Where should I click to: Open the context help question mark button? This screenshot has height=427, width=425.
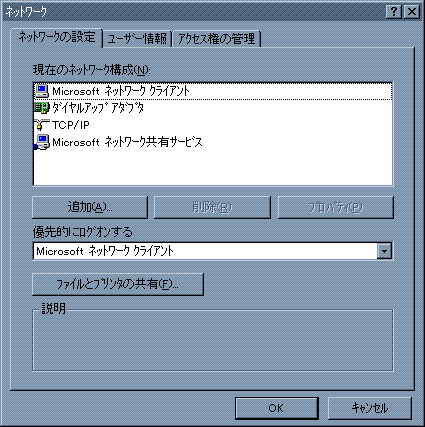(394, 12)
